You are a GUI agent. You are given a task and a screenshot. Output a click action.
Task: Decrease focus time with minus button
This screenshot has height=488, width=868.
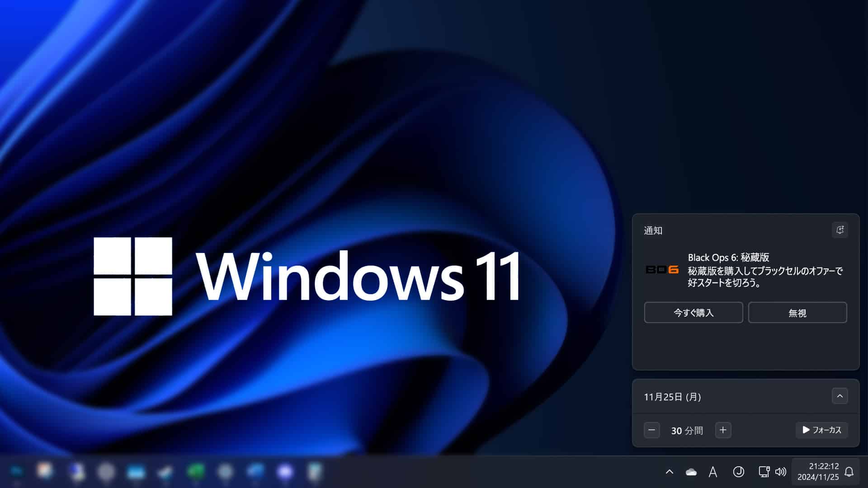(651, 430)
